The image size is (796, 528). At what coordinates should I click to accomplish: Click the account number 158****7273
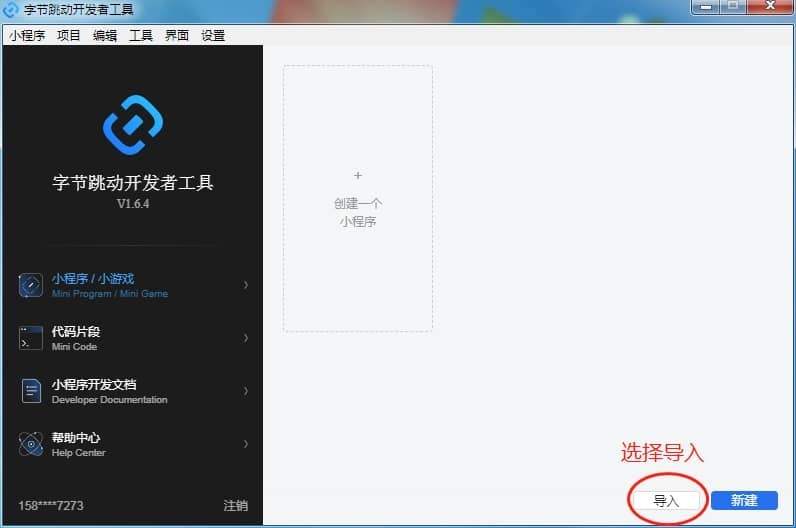pyautogui.click(x=51, y=506)
